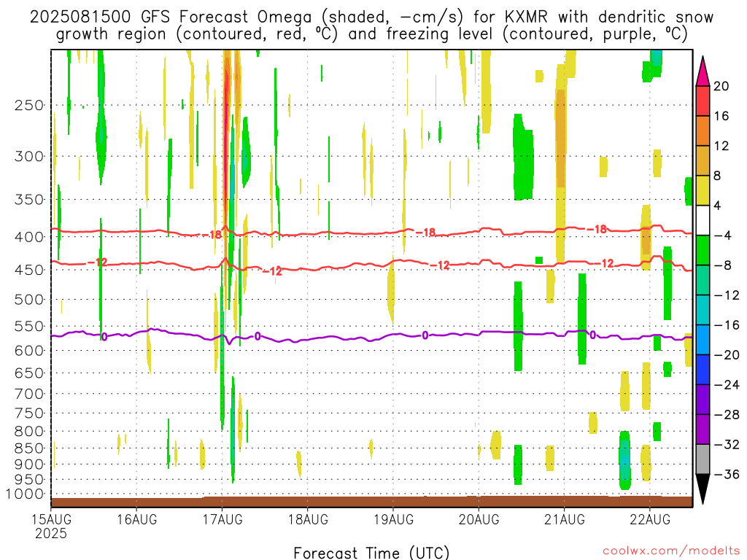Viewport: 747px width, 560px height.
Task: Click the 18AUG time axis label
Action: click(x=308, y=519)
